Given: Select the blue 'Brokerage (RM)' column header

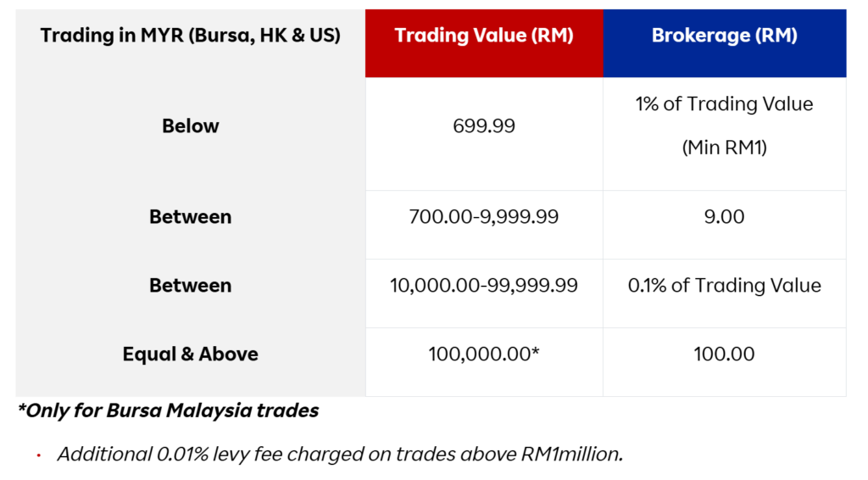Looking at the screenshot, I should (724, 36).
